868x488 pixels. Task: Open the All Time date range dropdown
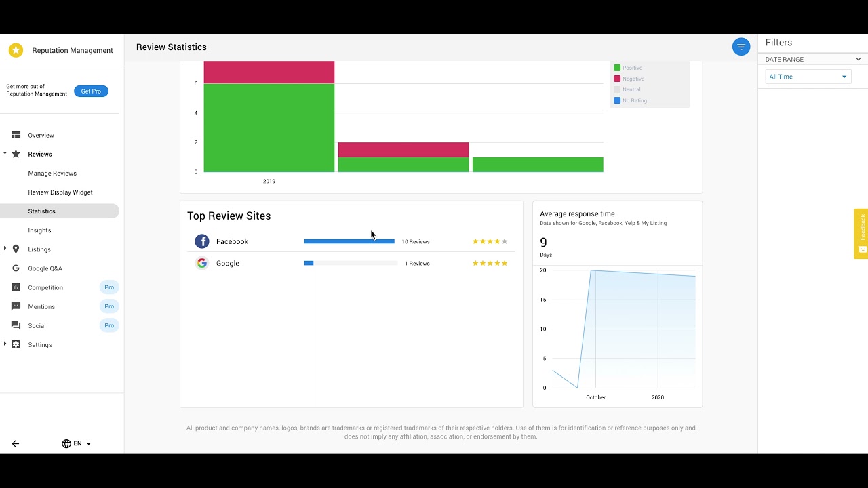click(808, 77)
